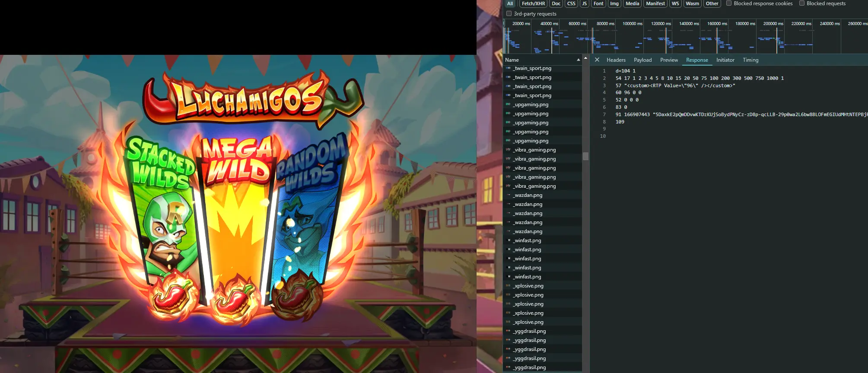
Task: Enable Blocked requests checkbox
Action: pyautogui.click(x=802, y=3)
